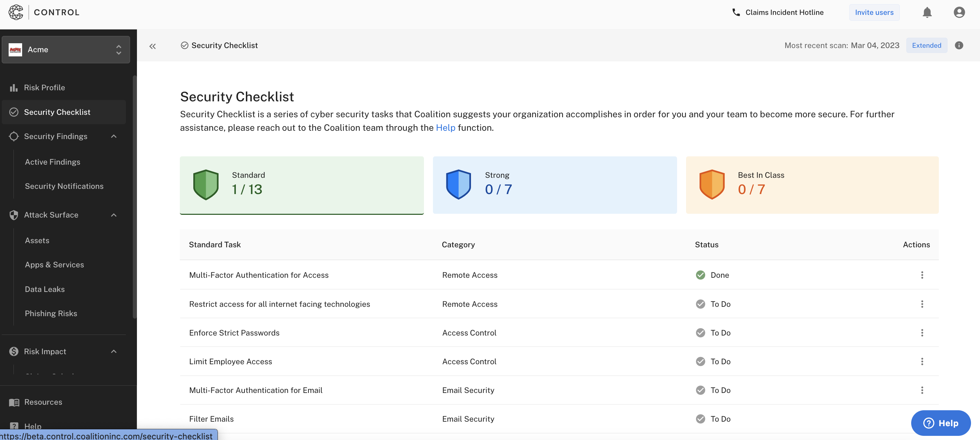
Task: Open actions menu for Multi-Factor Authentication for Access
Action: pos(922,275)
